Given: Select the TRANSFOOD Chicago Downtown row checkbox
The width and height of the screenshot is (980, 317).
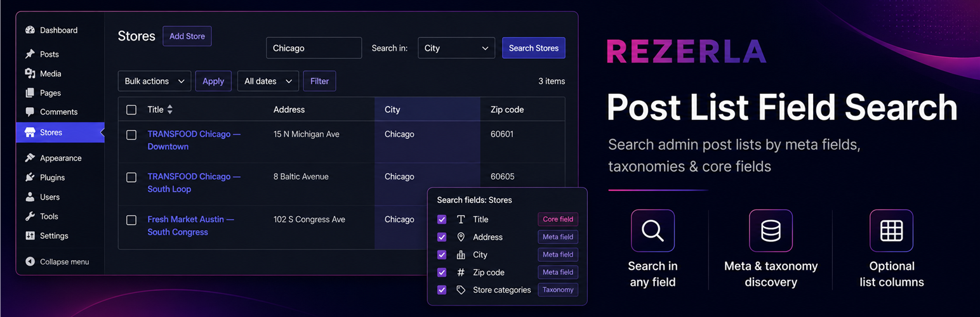Looking at the screenshot, I should click(x=131, y=135).
